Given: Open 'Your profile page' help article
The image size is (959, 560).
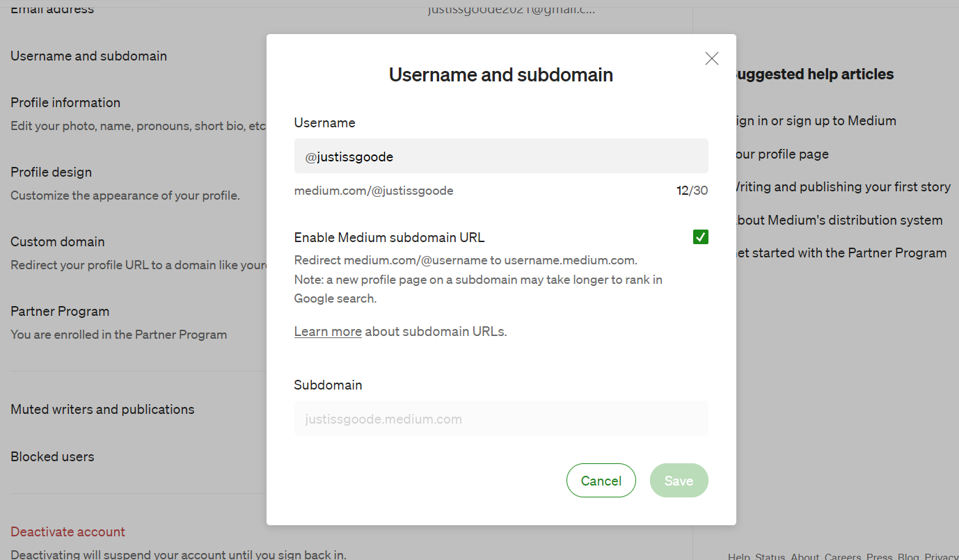Looking at the screenshot, I should [781, 154].
